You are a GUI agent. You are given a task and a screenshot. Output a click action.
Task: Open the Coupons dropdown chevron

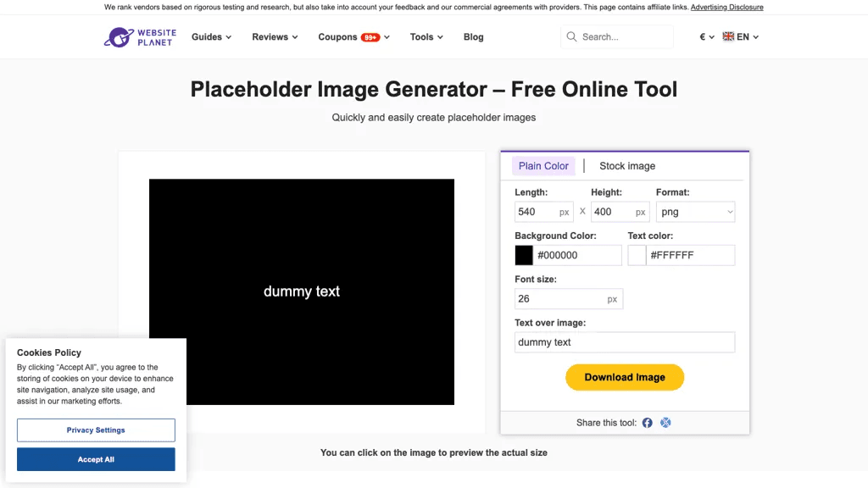pos(387,37)
